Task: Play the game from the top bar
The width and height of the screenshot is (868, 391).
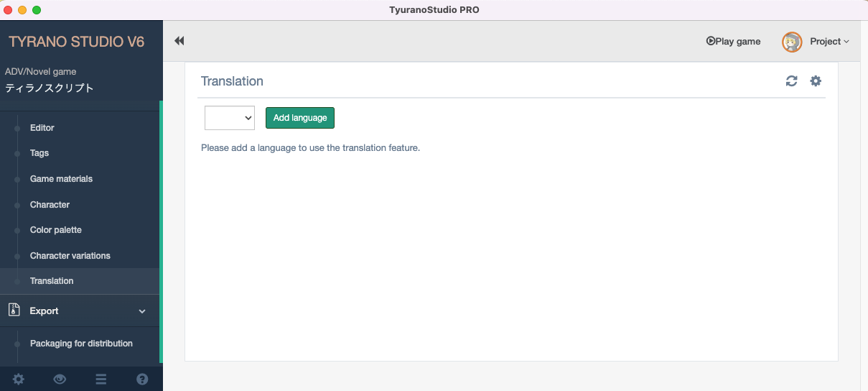Action: (x=733, y=41)
